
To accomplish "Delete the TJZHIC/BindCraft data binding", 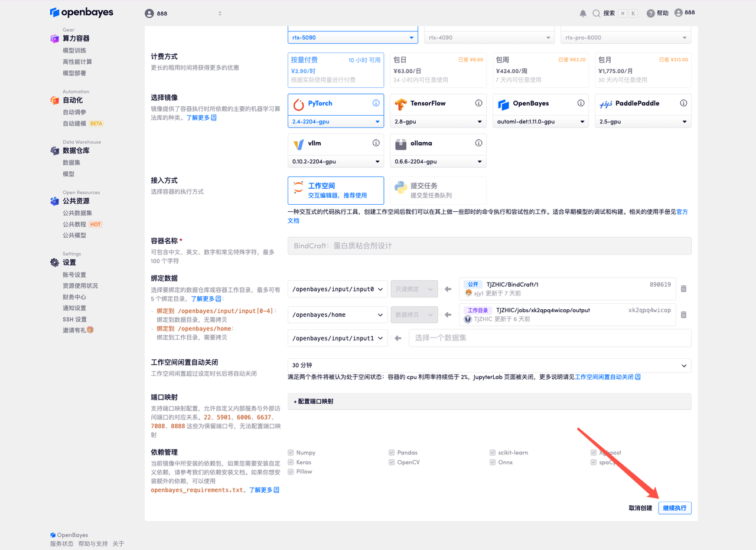I will [683, 289].
